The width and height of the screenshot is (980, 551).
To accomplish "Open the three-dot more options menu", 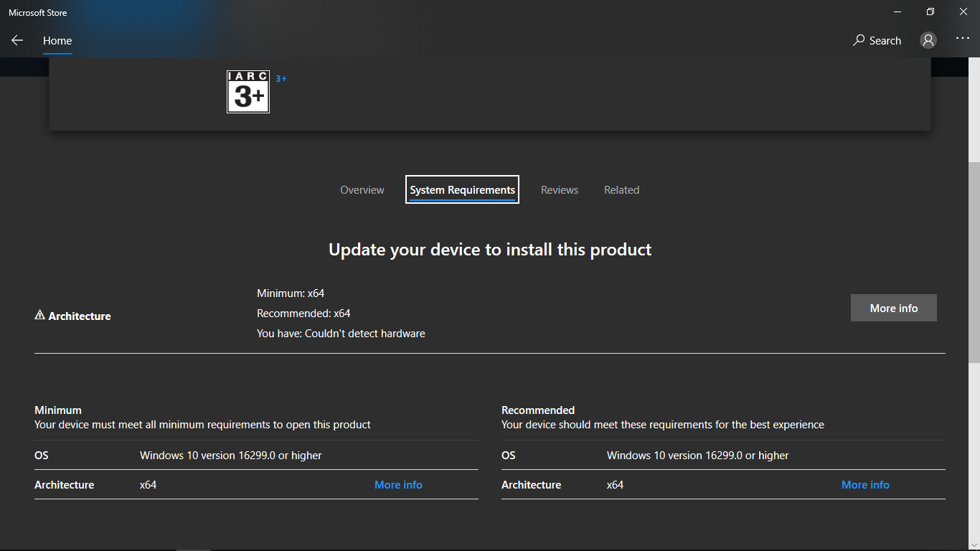I will (963, 39).
